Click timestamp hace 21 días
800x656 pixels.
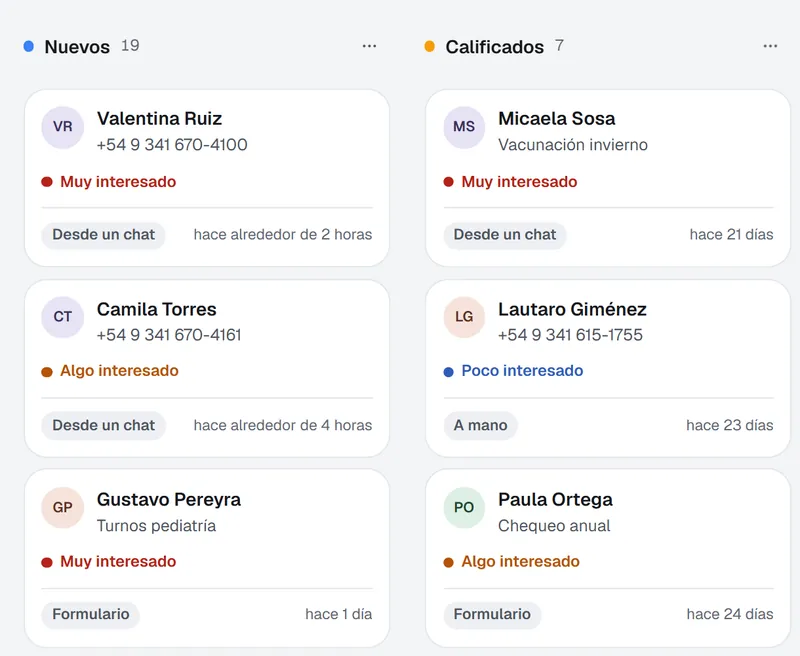(731, 235)
